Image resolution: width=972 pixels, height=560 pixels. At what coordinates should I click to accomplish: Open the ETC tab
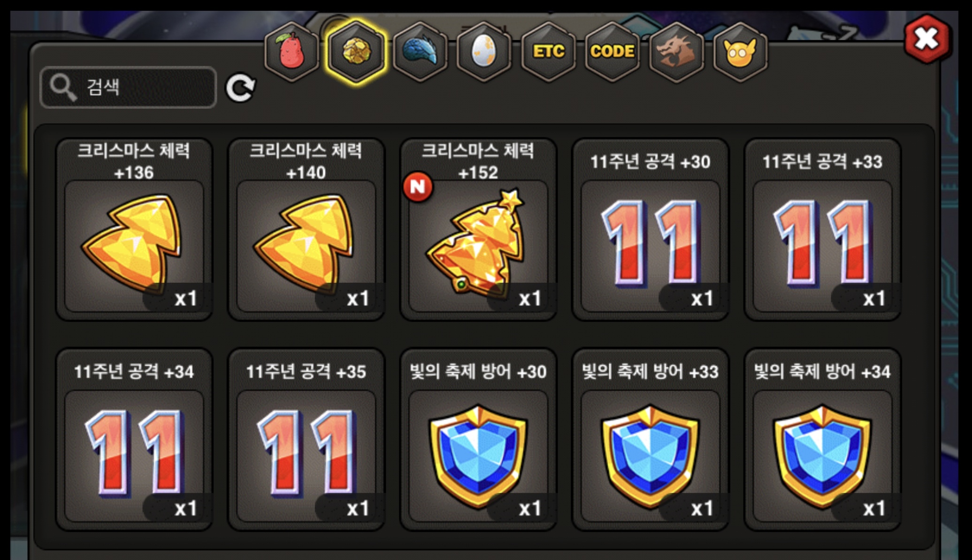[x=548, y=52]
